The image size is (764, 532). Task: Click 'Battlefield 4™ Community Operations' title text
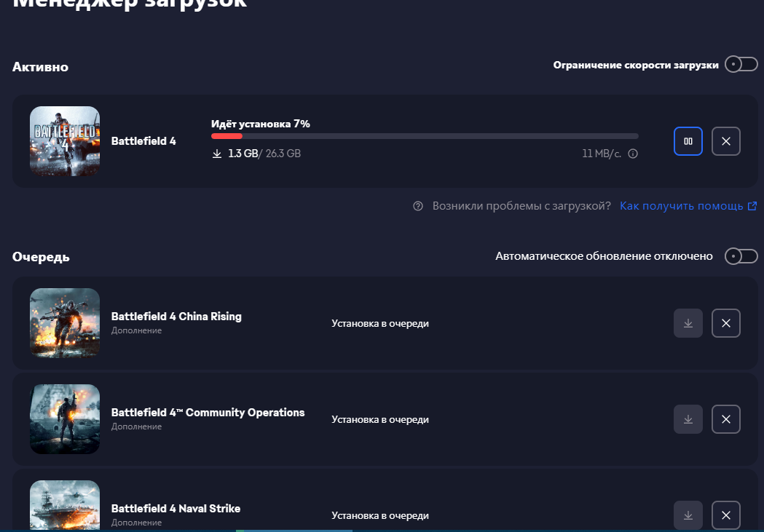pyautogui.click(x=208, y=412)
